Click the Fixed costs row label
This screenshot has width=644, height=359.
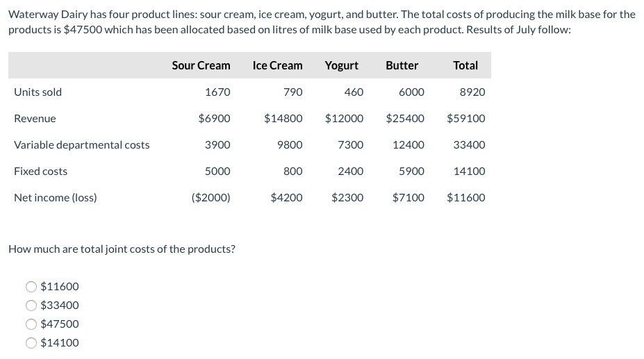click(40, 172)
